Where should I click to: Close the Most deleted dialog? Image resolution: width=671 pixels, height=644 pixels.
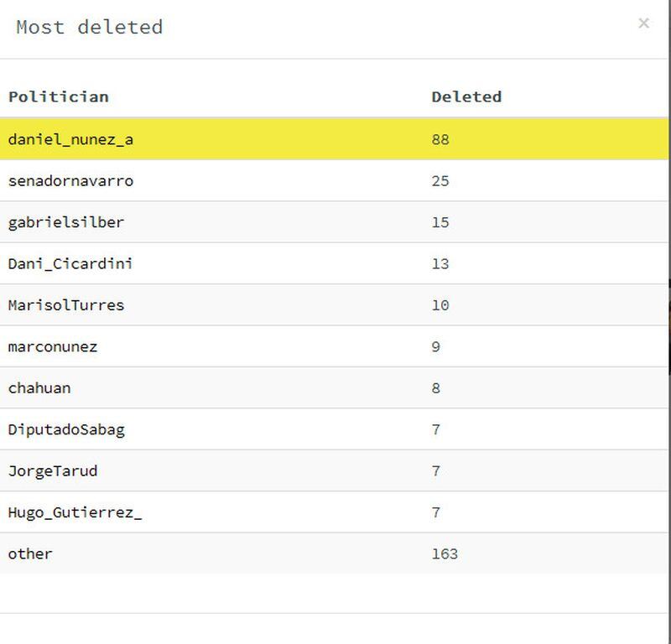click(643, 23)
